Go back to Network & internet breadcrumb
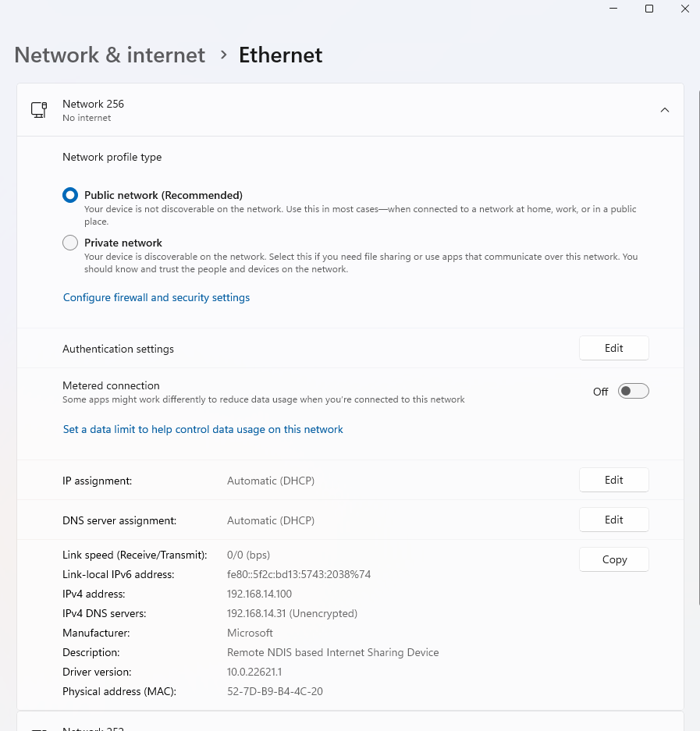The image size is (700, 731). point(110,55)
